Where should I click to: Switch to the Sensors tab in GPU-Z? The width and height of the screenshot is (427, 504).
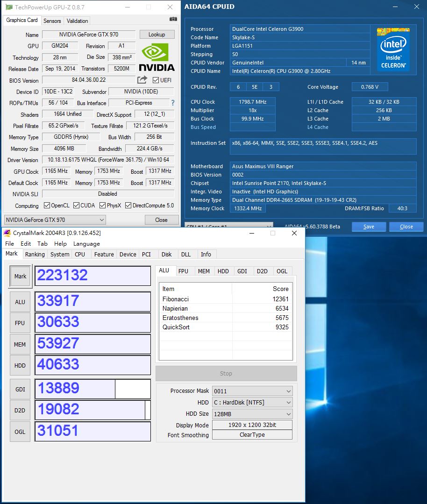click(52, 21)
